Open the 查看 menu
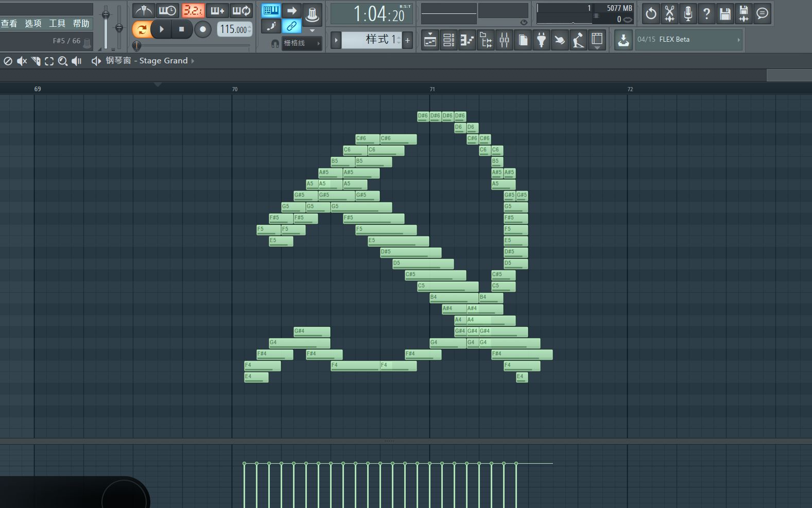This screenshot has width=812, height=508. (x=9, y=23)
